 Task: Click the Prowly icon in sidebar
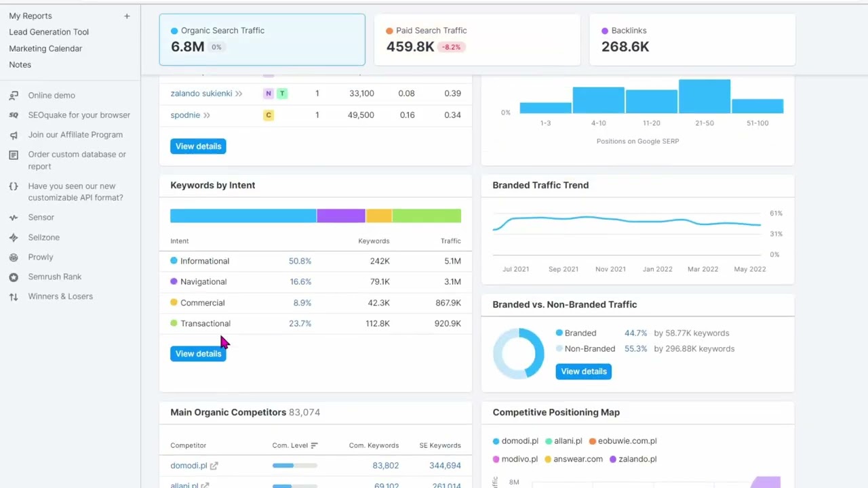[x=14, y=258]
